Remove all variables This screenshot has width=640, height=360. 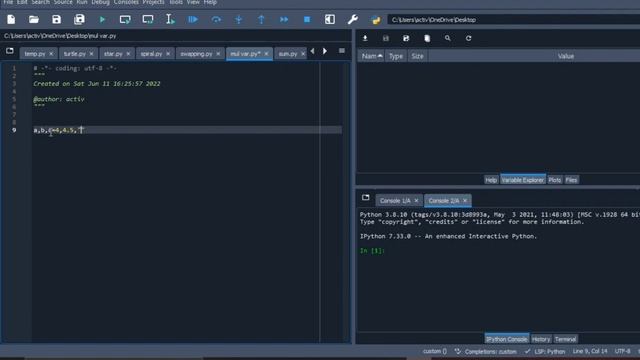click(427, 38)
